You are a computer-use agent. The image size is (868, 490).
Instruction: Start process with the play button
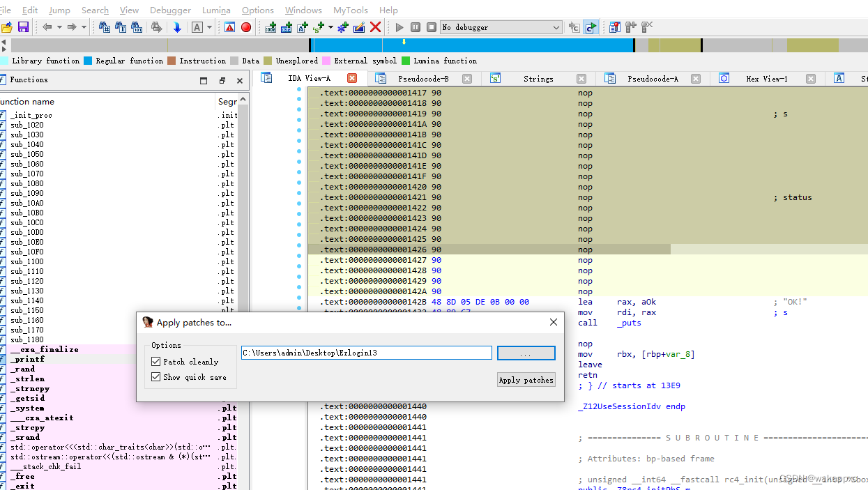(399, 27)
